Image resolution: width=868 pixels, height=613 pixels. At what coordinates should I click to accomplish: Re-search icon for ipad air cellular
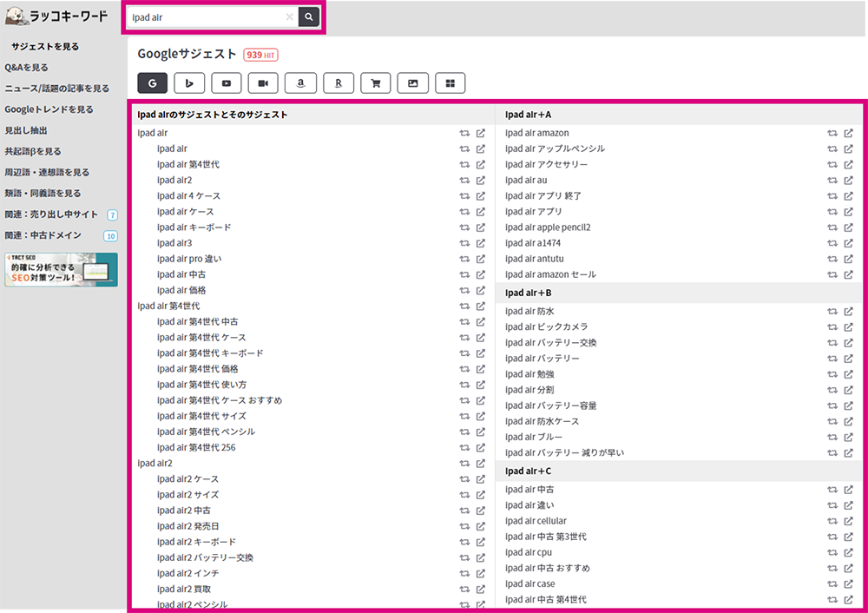(x=832, y=521)
